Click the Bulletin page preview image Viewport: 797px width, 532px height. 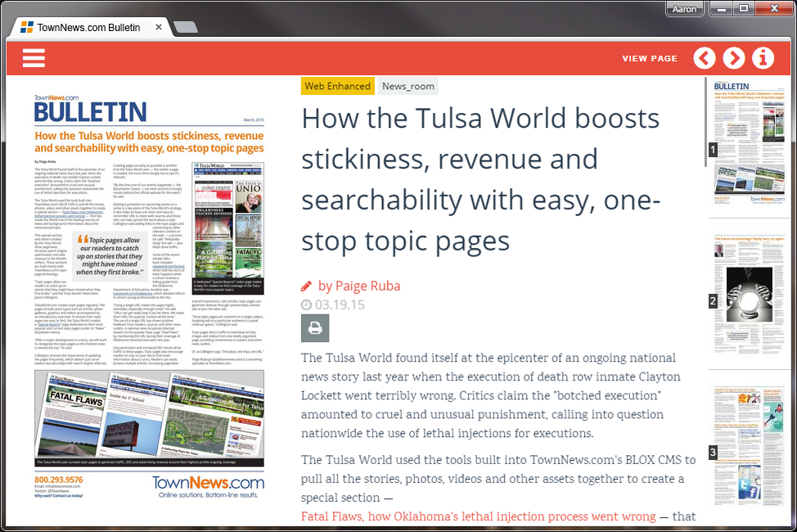150,296
